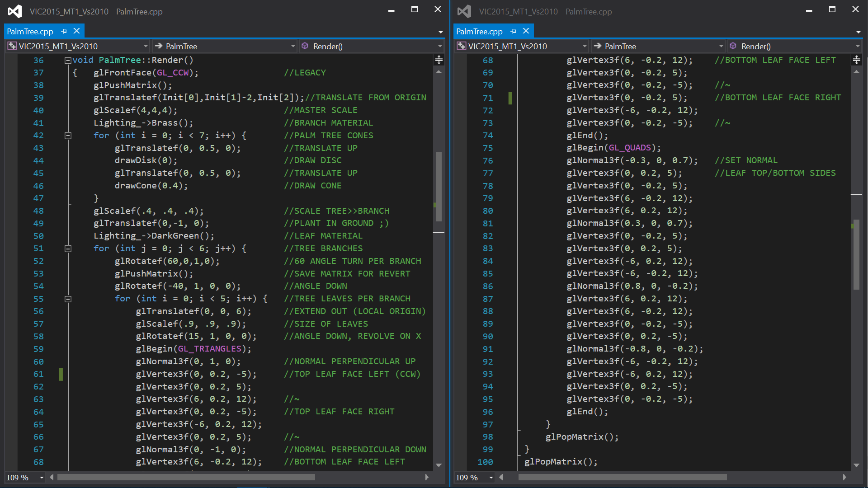Screen dimensions: 868x488
Task: Collapse the for loop at line 55
Action: [x=68, y=299]
